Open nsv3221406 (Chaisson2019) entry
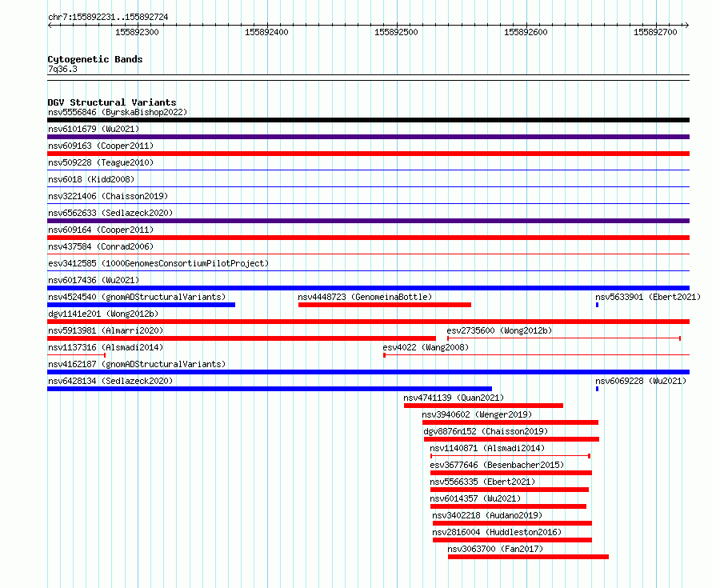This screenshot has width=712, height=588. [108, 196]
